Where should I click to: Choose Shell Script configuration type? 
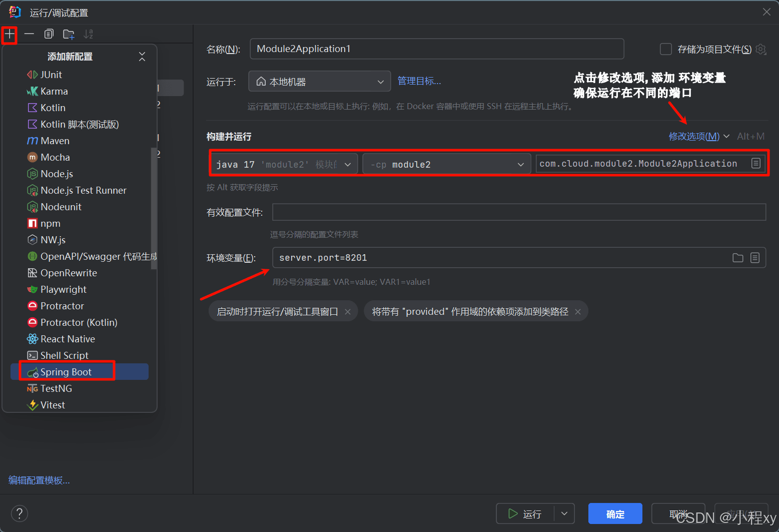tap(80, 355)
